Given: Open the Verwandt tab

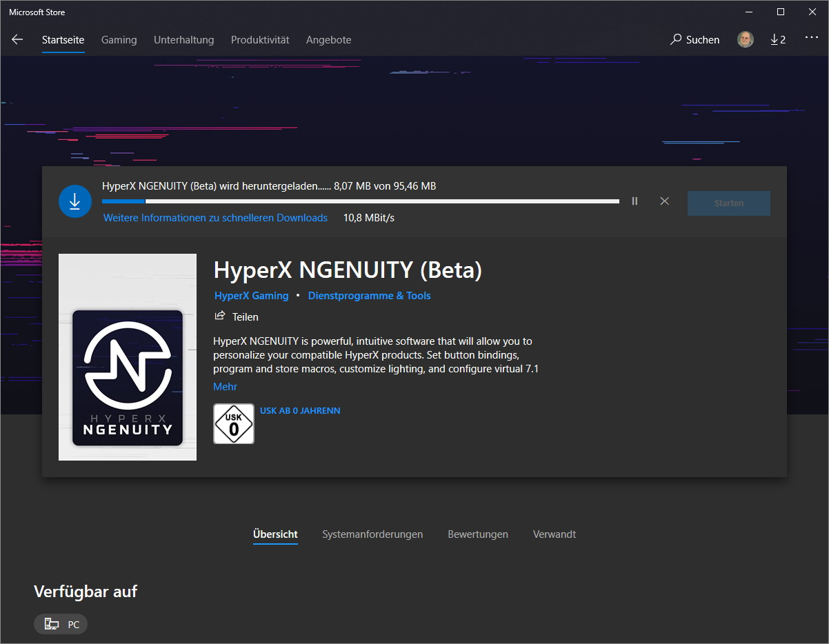Looking at the screenshot, I should click(x=555, y=534).
